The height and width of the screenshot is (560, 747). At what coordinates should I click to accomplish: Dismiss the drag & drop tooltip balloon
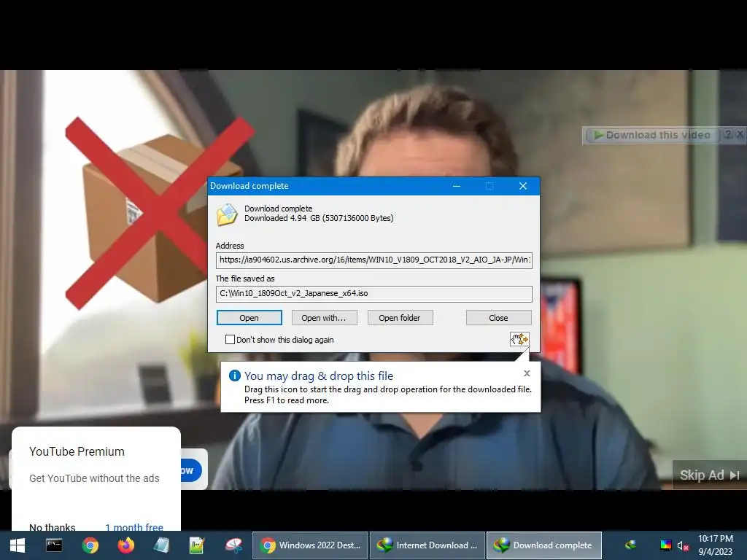(x=527, y=373)
